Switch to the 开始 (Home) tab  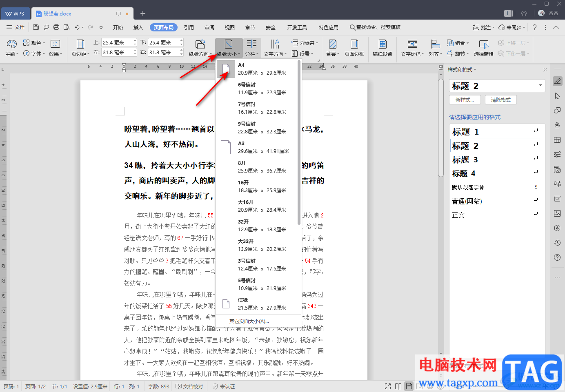118,27
